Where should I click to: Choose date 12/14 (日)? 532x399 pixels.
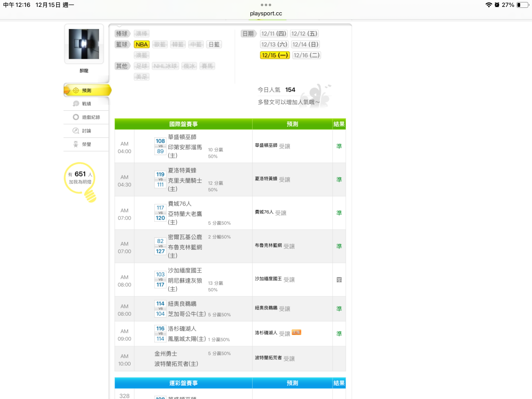click(305, 44)
